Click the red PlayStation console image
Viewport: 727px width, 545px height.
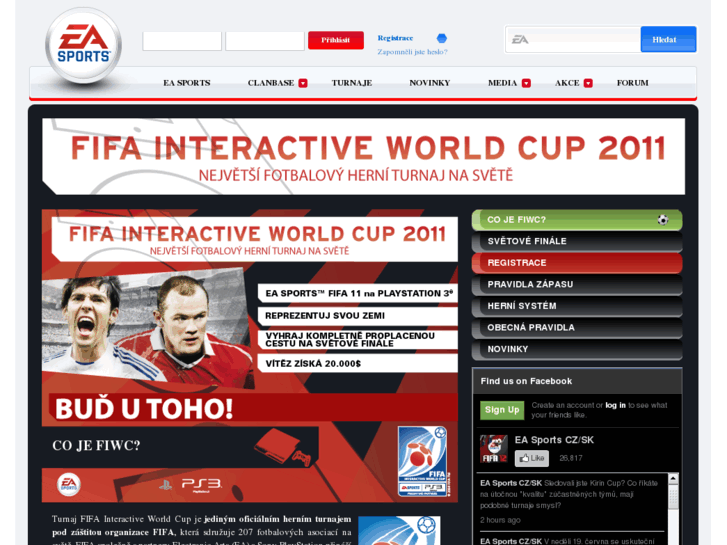click(282, 447)
